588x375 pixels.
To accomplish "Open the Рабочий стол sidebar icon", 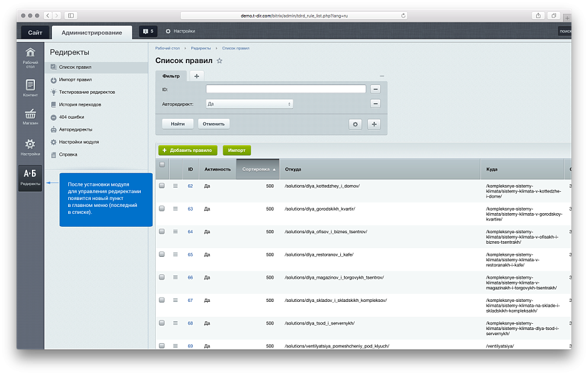I will pyautogui.click(x=30, y=56).
